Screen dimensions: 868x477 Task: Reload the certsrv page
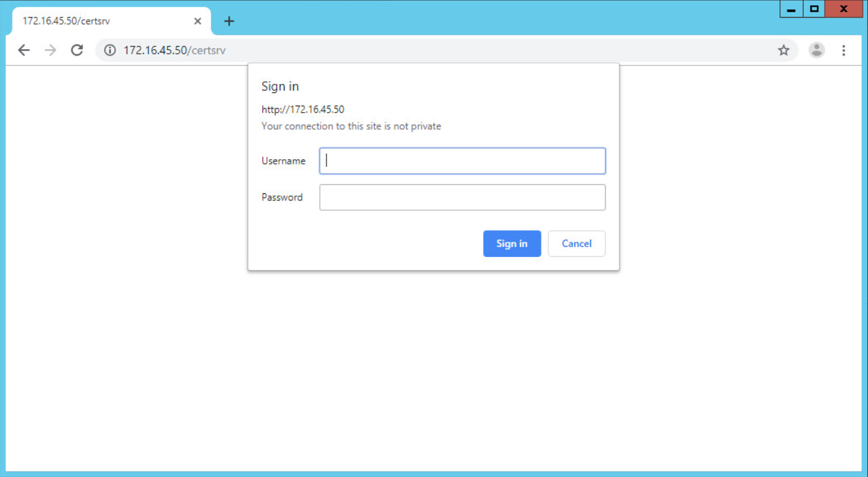tap(77, 50)
